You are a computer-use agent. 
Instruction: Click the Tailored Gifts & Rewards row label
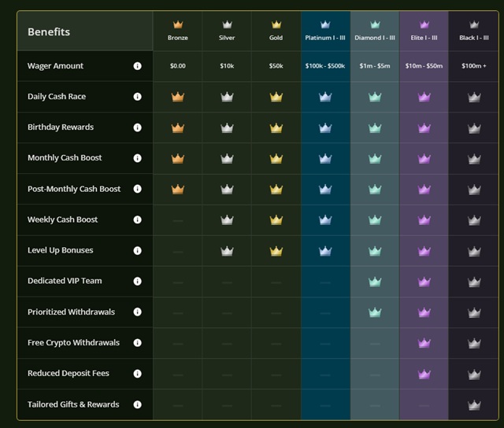coord(73,404)
